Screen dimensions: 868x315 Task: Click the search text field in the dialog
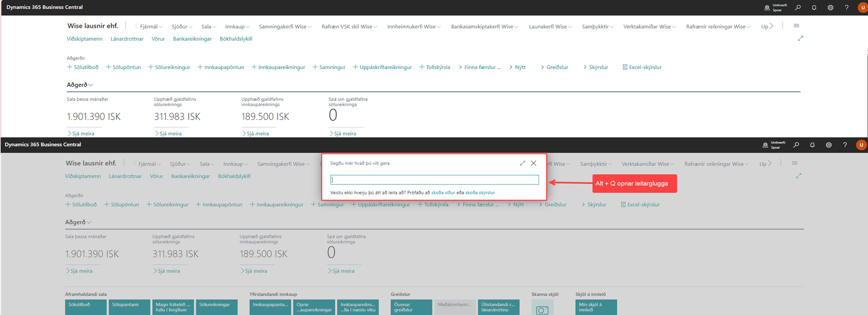click(x=434, y=180)
